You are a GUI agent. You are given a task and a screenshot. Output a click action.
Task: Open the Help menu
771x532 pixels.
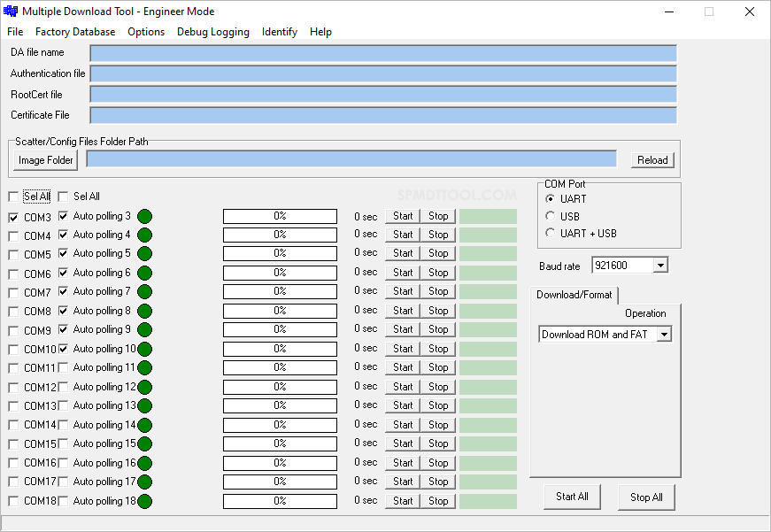pyautogui.click(x=320, y=32)
